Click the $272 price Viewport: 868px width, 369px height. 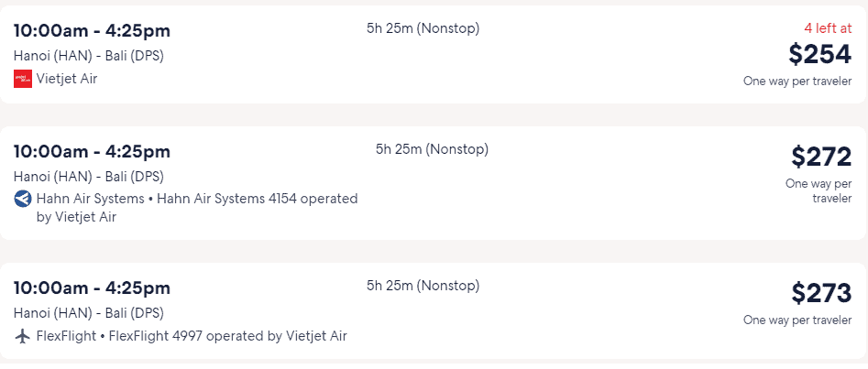[821, 157]
